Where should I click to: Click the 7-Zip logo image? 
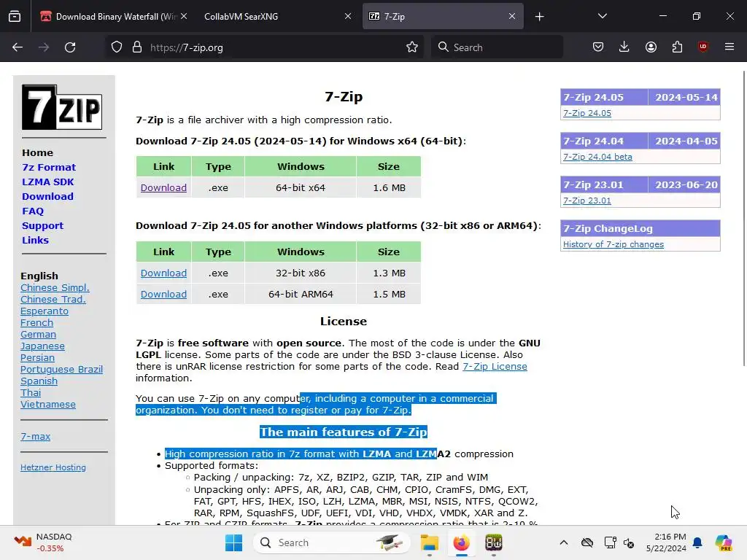click(62, 107)
